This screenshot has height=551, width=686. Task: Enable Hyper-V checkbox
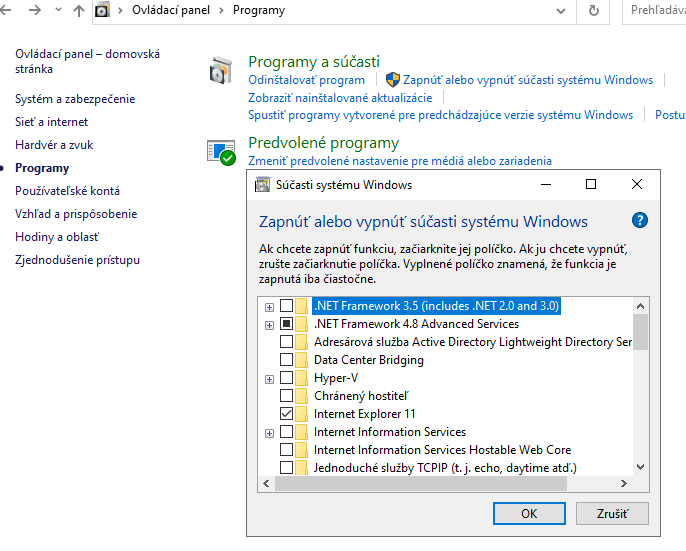pos(287,377)
